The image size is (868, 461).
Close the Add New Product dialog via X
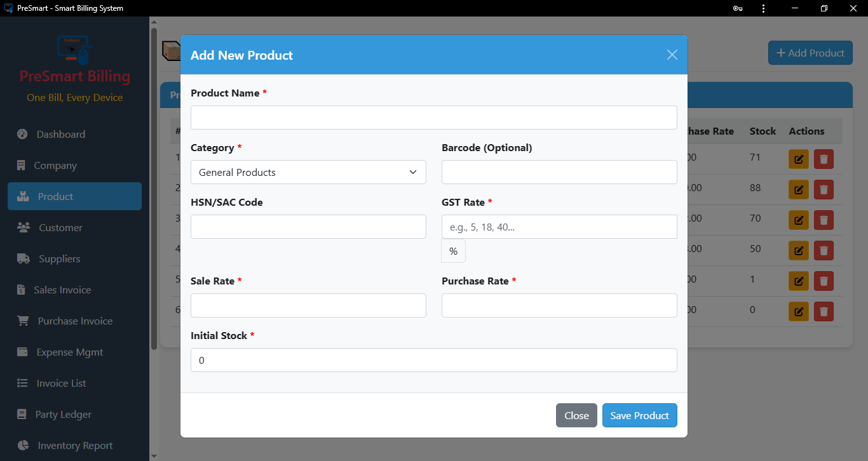(672, 55)
